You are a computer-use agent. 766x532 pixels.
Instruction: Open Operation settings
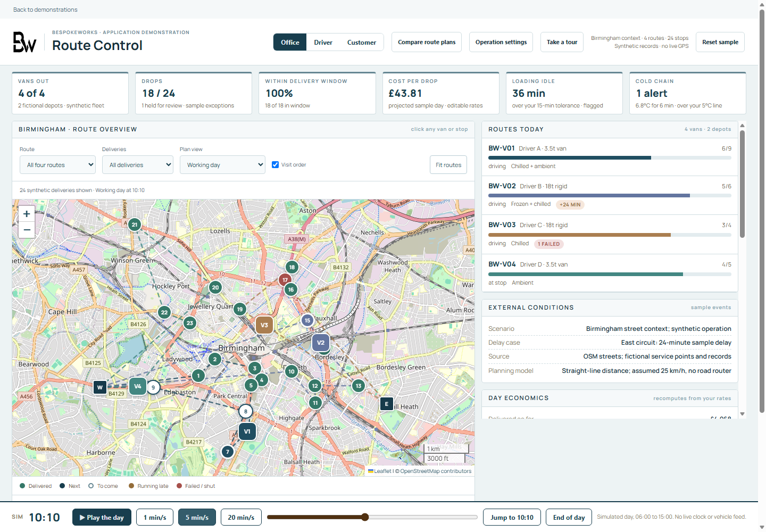[501, 42]
